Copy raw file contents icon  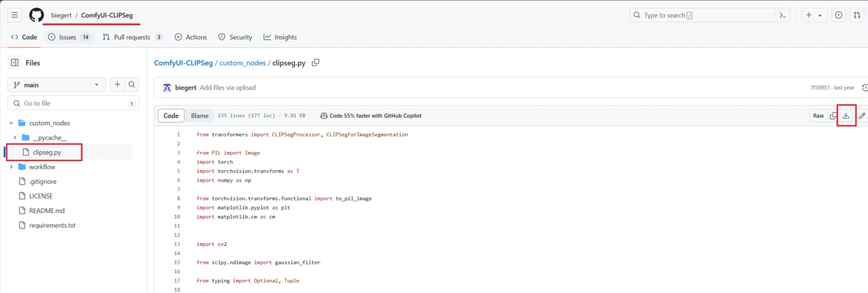(x=834, y=116)
